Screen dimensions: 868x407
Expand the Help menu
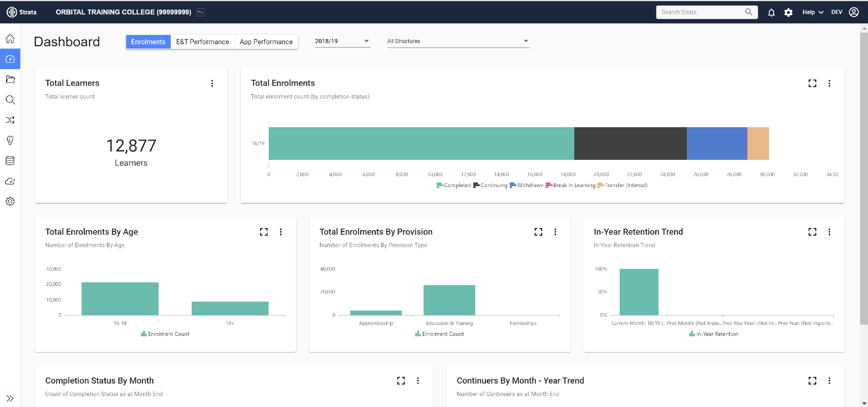[812, 12]
